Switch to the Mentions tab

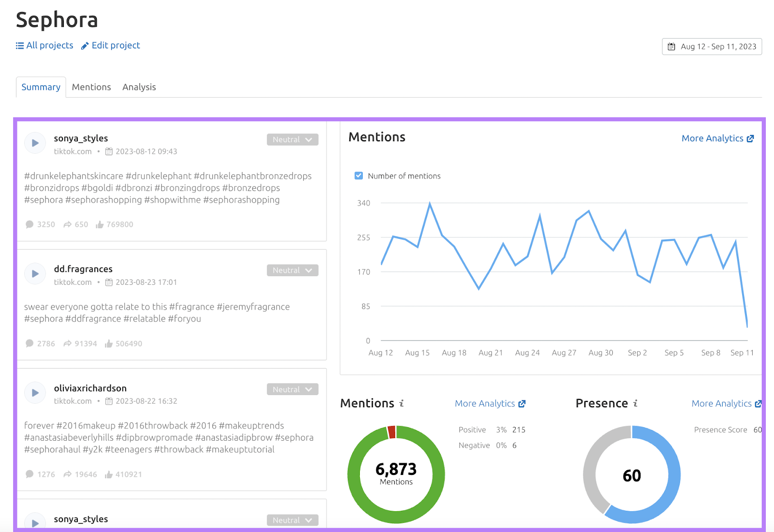pyautogui.click(x=91, y=87)
